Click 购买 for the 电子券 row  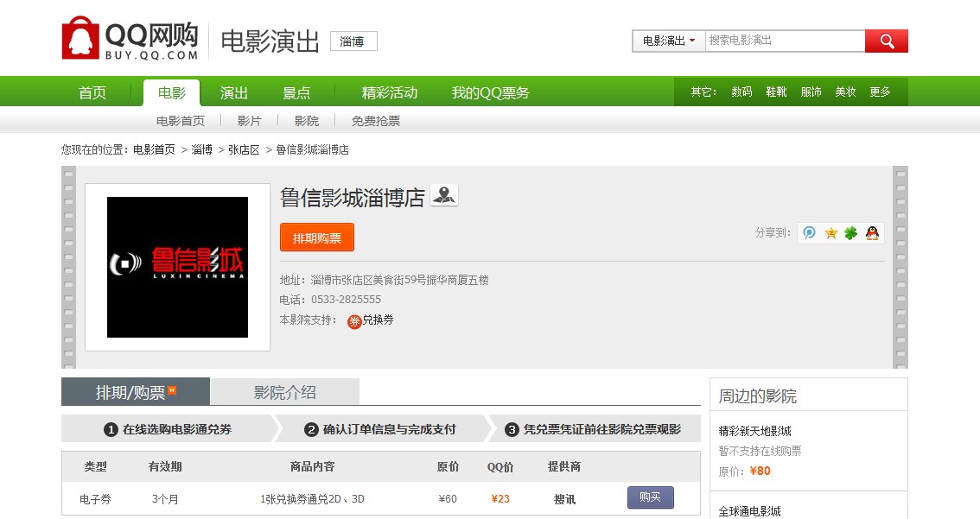[x=651, y=497]
